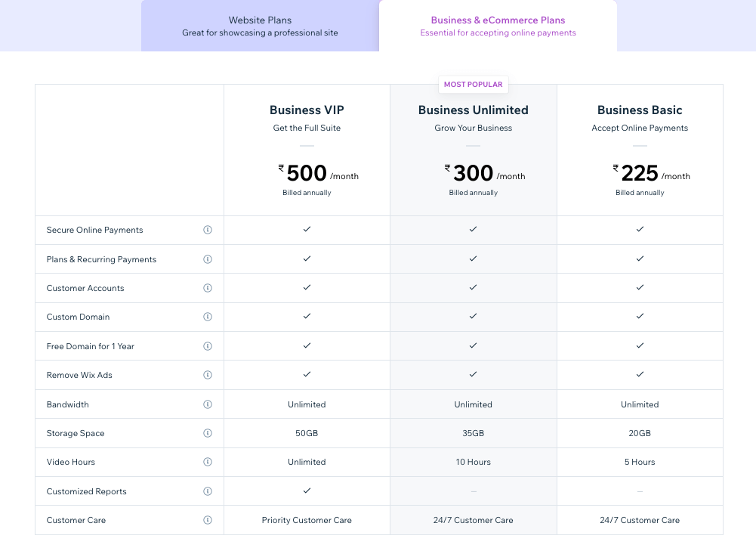
Task: Click the ₹225 /month price
Action: click(651, 173)
